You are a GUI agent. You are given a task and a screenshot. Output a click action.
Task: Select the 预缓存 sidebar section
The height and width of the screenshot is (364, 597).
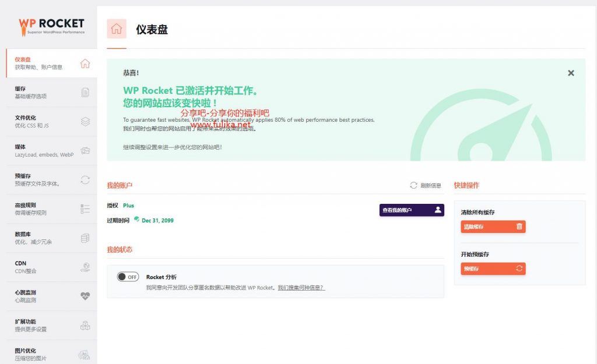[52, 179]
